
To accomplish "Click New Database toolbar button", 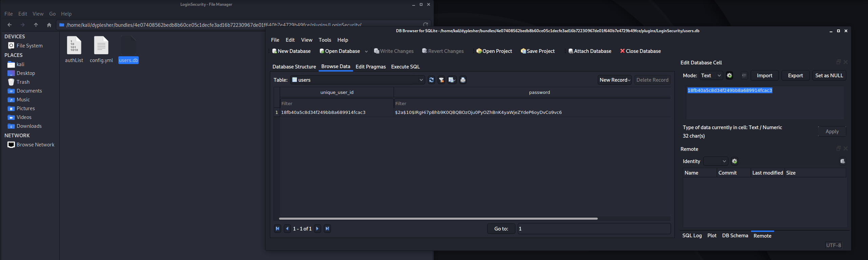I will pos(291,51).
